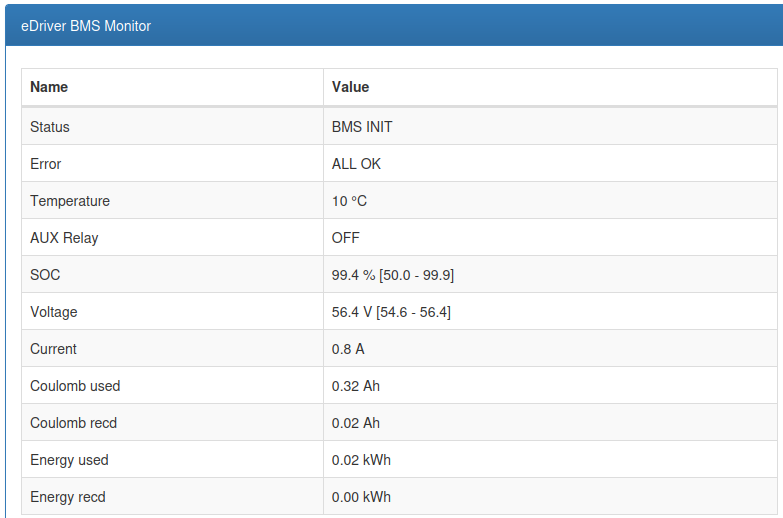
Task: Select the Temperature row label
Action: 70,201
